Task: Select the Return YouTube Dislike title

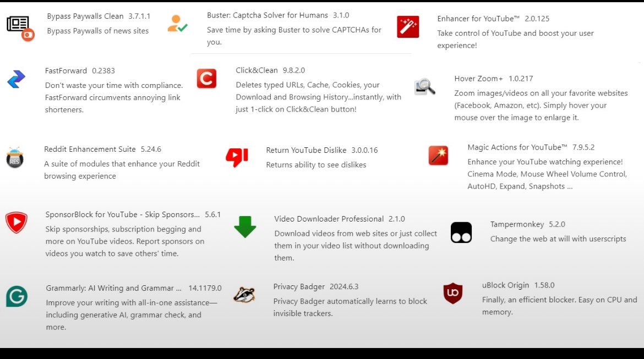Action: [x=306, y=150]
